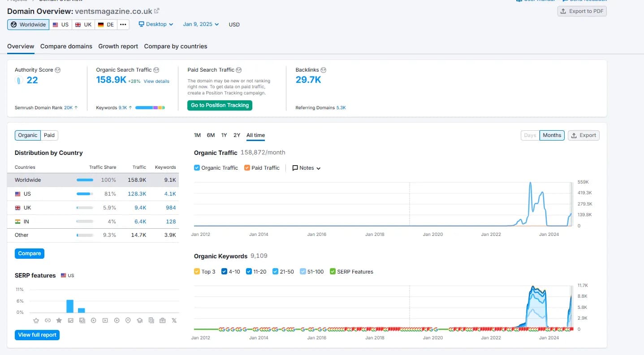This screenshot has height=355, width=644.
Task: Open more databases with the three-dots button
Action: [x=123, y=24]
